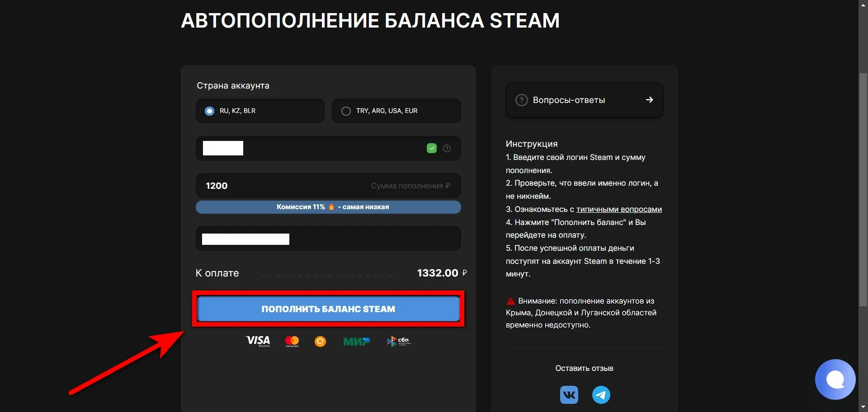Click the question mark icon beside Вопросы-ответы

tap(522, 100)
